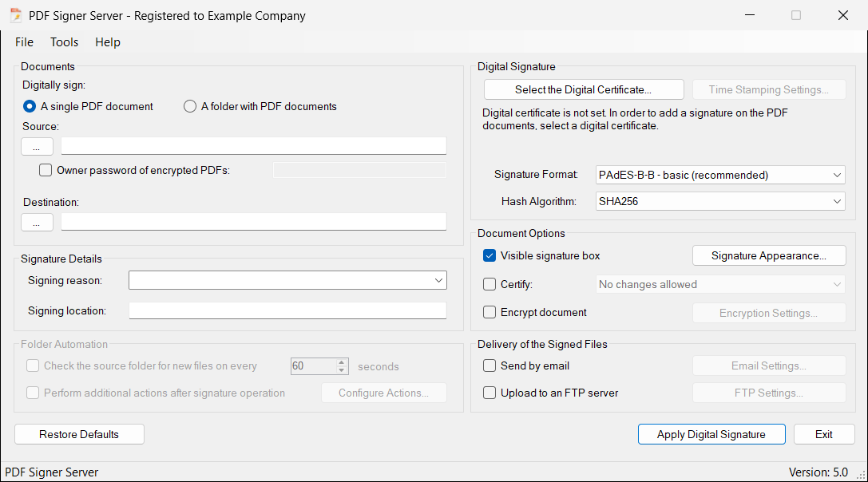Enable the Certify checkbox
Image resolution: width=868 pixels, height=482 pixels.
click(x=489, y=284)
